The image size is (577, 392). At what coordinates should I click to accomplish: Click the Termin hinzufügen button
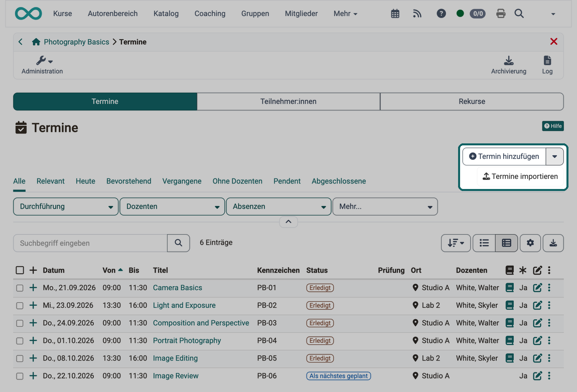[x=504, y=157]
